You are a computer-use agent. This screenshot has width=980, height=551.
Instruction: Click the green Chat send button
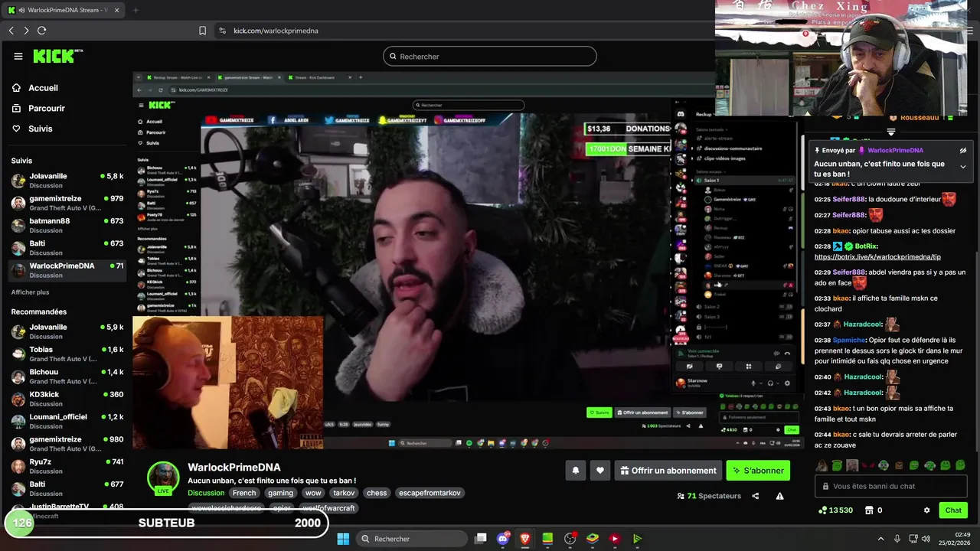tap(953, 510)
